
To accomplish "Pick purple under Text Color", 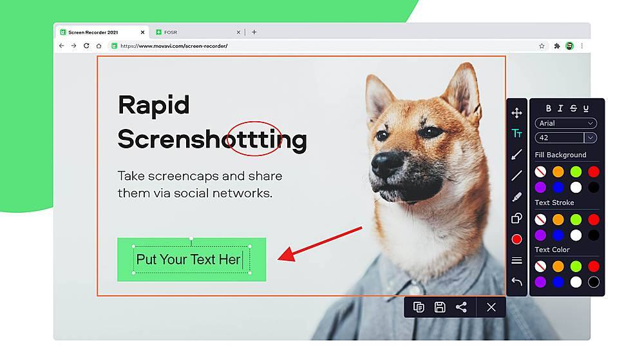I will click(540, 282).
